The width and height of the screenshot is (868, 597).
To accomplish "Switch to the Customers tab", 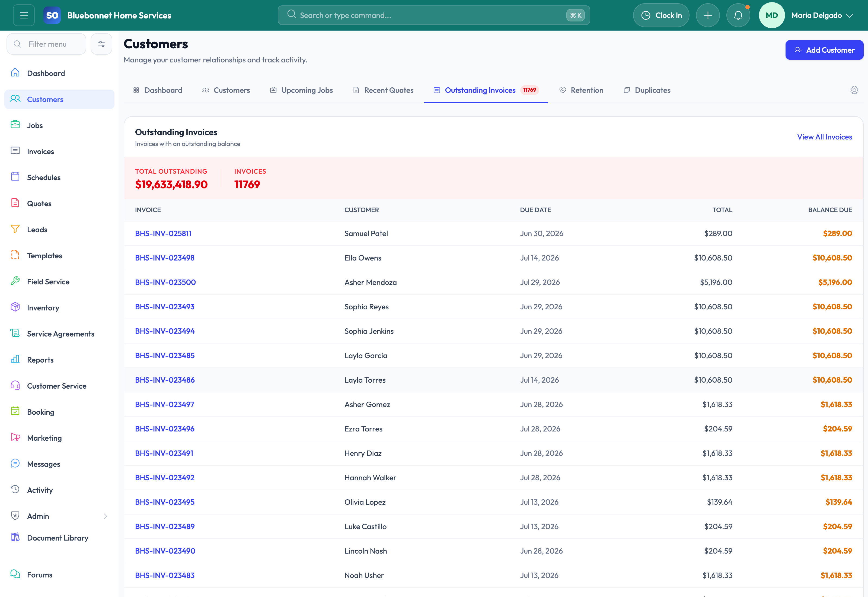I will click(226, 90).
